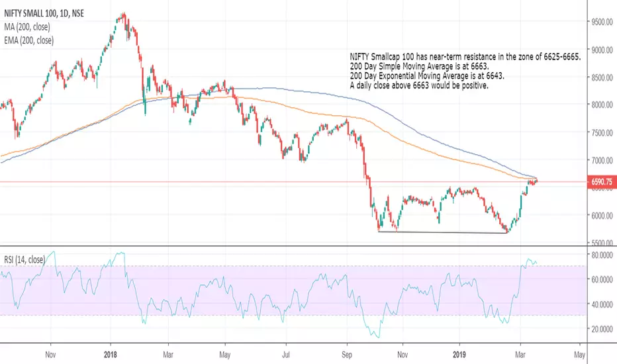The width and height of the screenshot is (617, 364).
Task: Click the 60.0000 RSI axis label
Action: coord(602,279)
